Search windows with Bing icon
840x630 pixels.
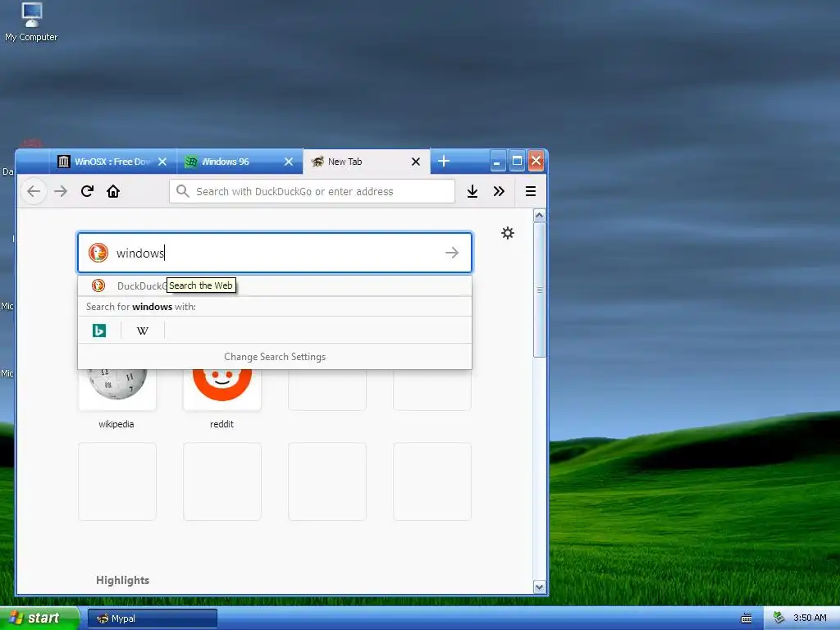click(99, 331)
